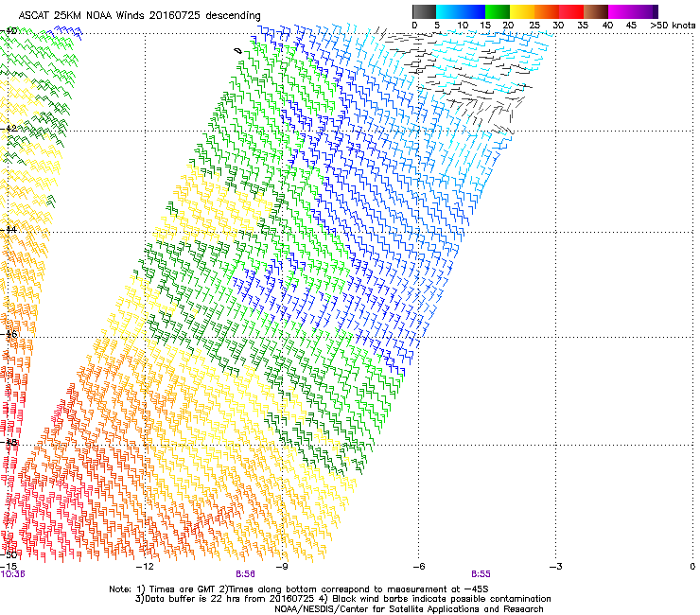Click the '8:56' swath time label
The width and height of the screenshot is (700, 615).
coord(246,574)
